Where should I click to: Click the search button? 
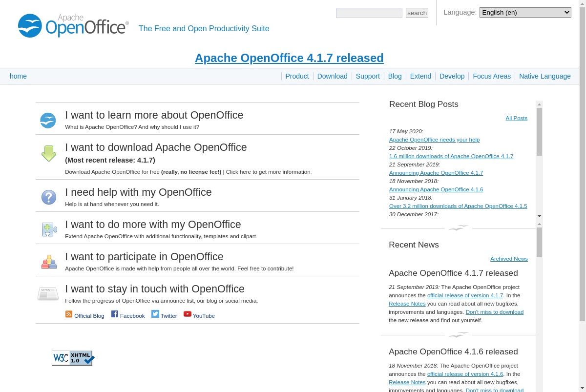[417, 13]
